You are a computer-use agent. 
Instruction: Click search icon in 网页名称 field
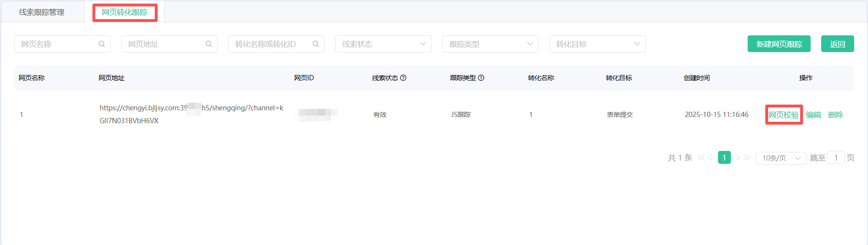pos(102,44)
